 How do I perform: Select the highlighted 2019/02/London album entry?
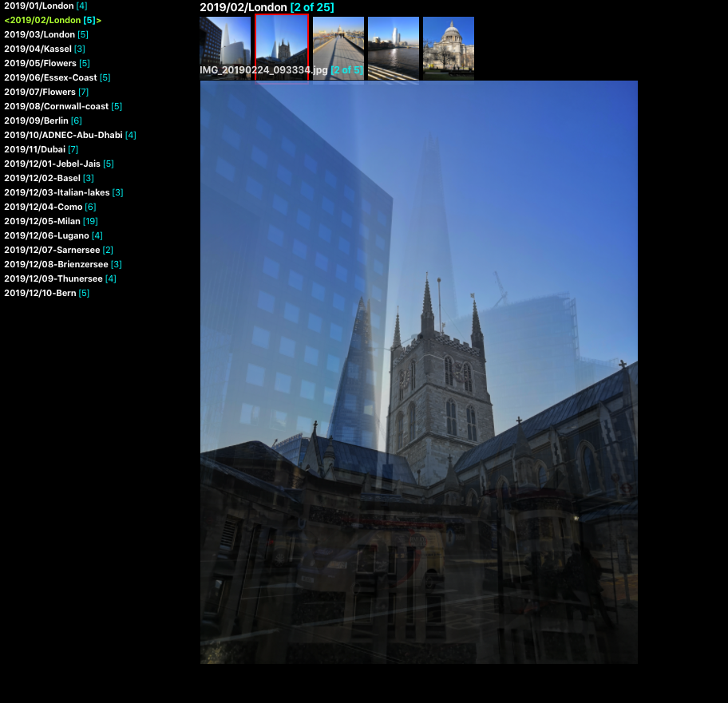53,21
